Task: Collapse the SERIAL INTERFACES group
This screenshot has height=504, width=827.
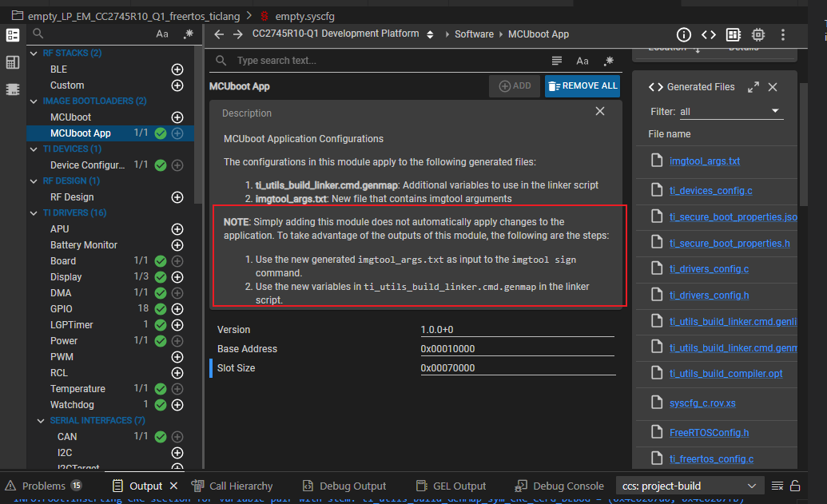Action: [x=41, y=421]
